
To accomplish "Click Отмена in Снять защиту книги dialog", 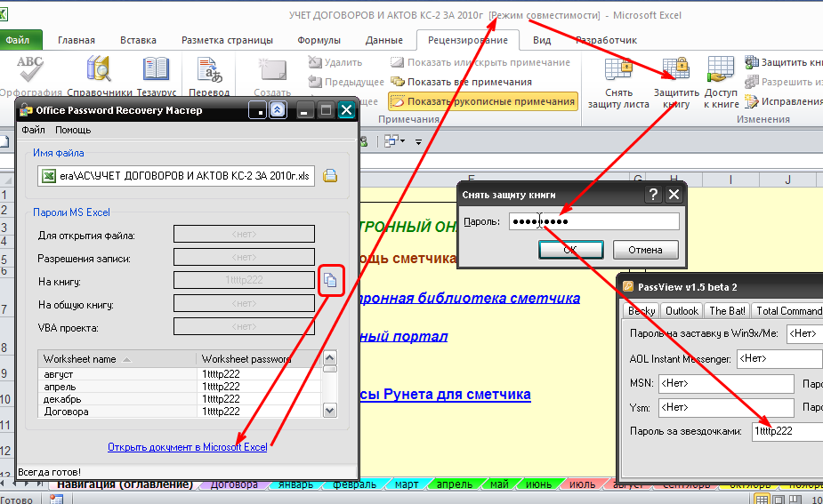I will point(646,250).
